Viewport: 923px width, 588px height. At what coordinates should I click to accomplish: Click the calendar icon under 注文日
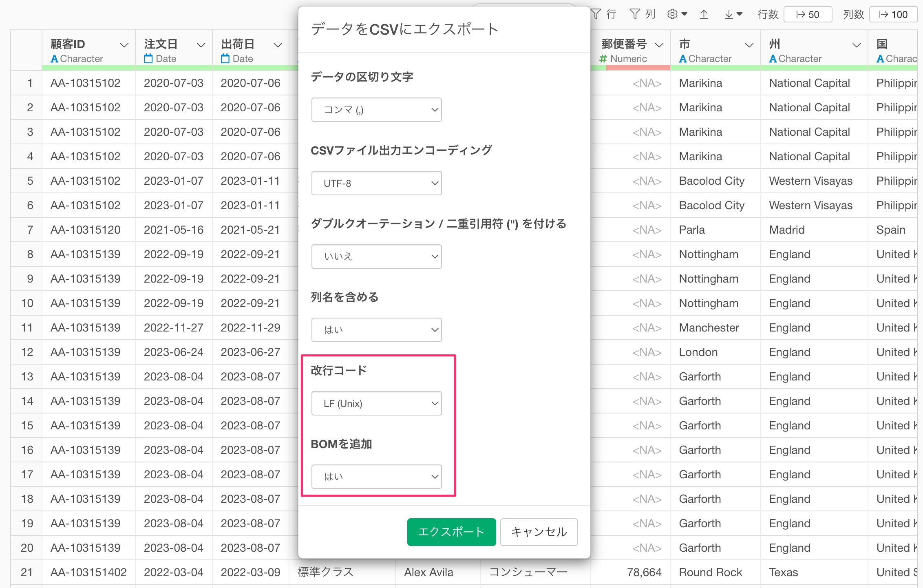pos(148,59)
